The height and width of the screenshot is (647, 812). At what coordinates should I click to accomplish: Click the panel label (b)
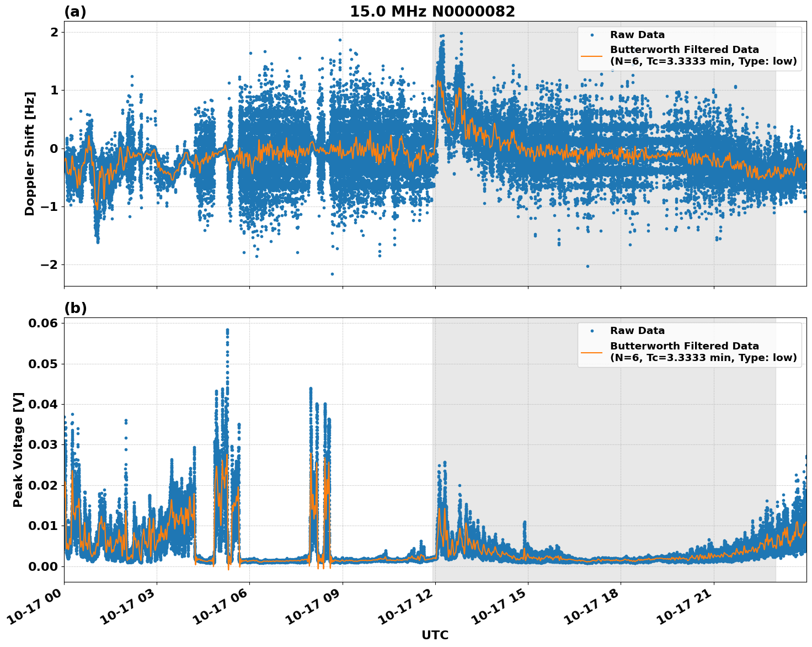coord(75,308)
